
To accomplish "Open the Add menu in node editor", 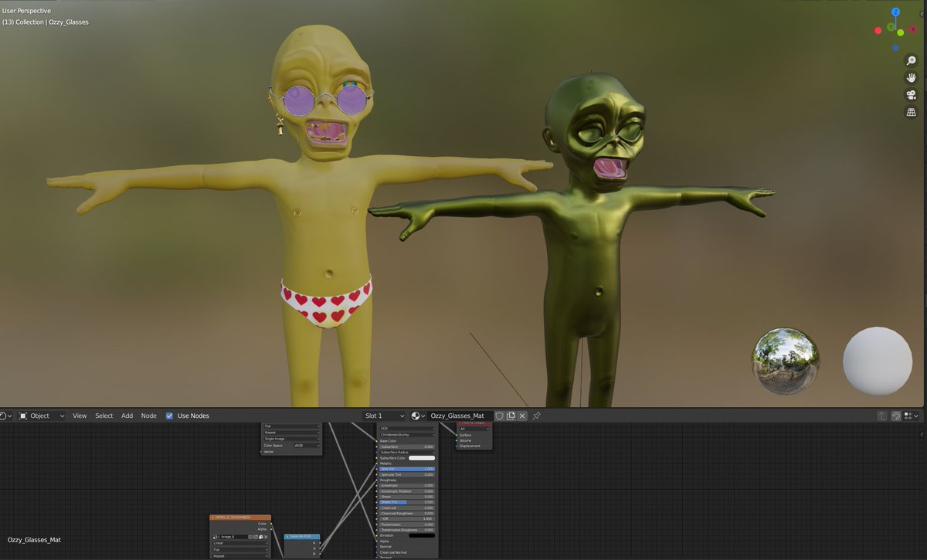I will (x=127, y=416).
